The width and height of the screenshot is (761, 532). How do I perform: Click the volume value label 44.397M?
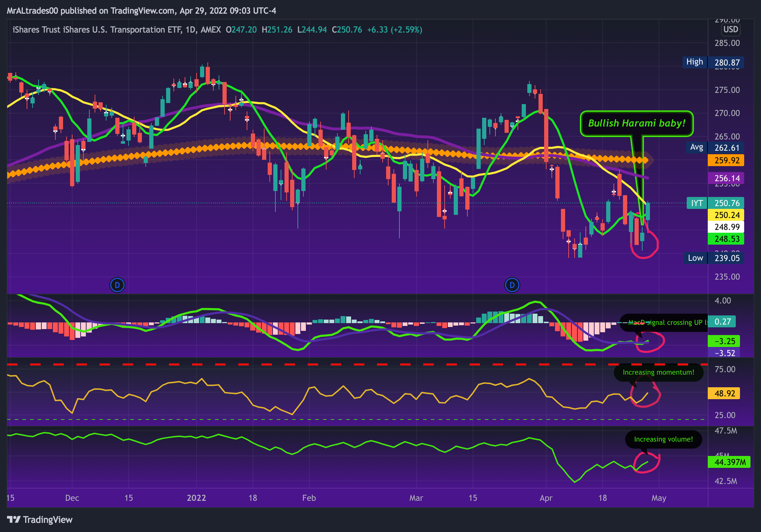tap(729, 462)
